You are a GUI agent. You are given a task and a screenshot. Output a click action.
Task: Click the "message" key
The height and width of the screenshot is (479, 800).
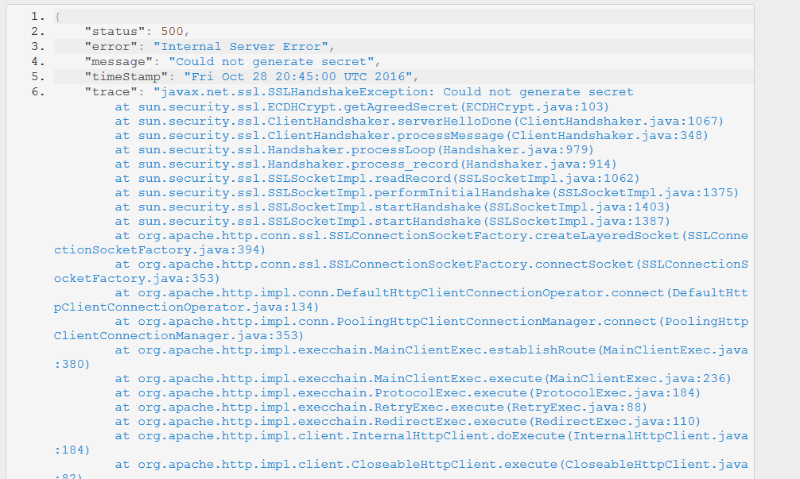point(119,62)
